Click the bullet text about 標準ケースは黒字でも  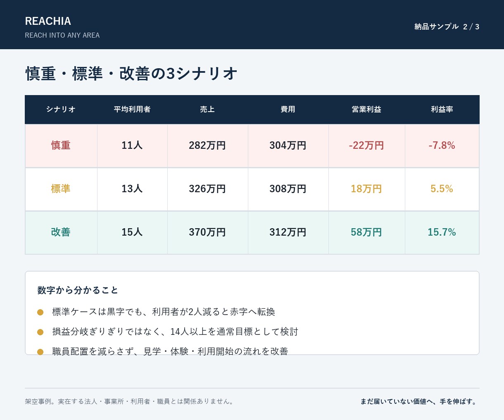tap(164, 312)
